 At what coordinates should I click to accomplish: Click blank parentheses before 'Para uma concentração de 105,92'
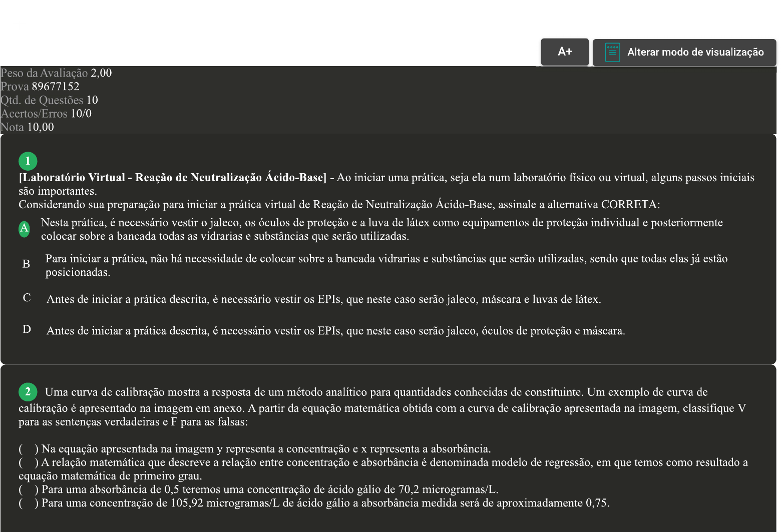[x=29, y=502]
